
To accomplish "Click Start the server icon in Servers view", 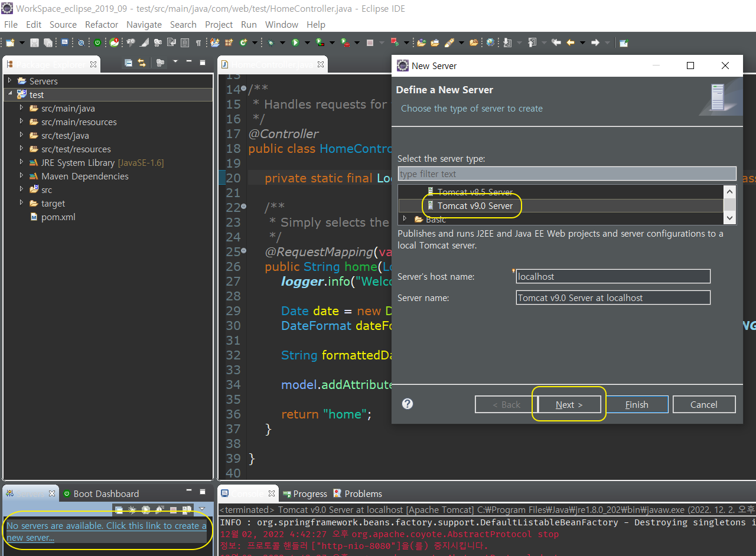I will 146,509.
